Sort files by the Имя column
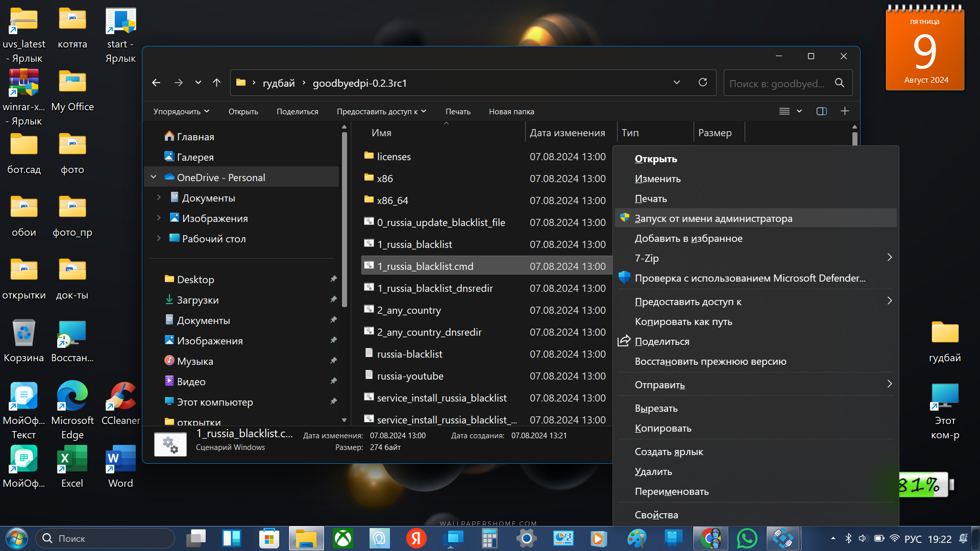Screen dimensions: 980x551 point(382,133)
